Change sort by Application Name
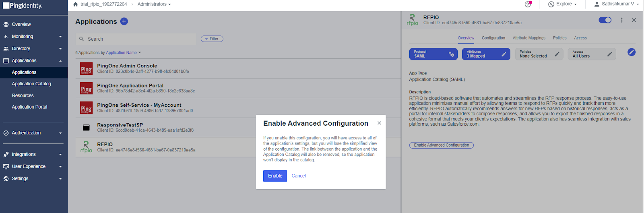The image size is (644, 213). (124, 53)
